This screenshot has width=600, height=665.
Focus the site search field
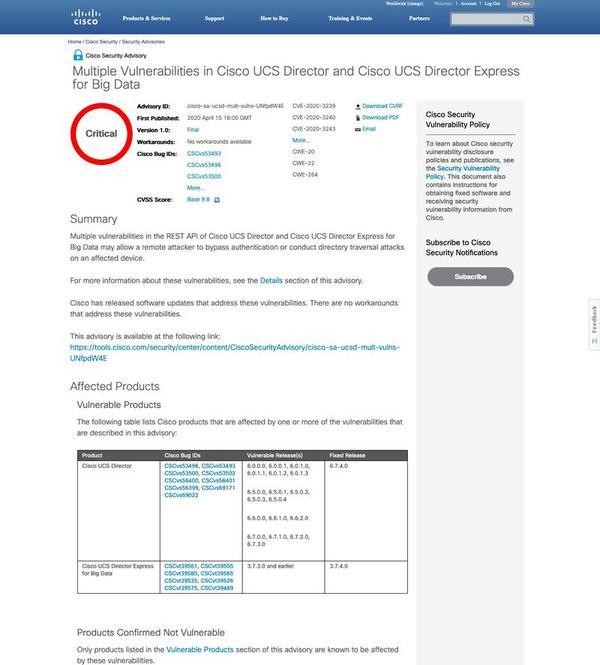click(x=487, y=19)
